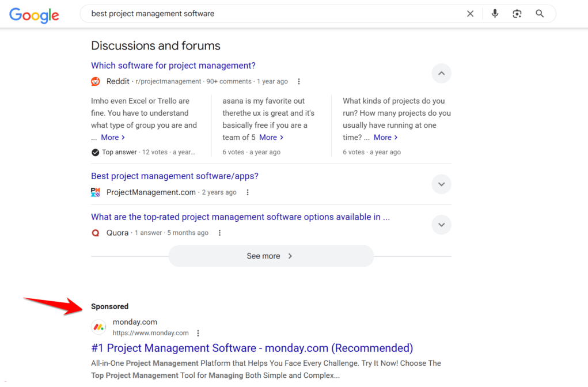
Task: Click More on the asana favorite comment
Action: pos(268,137)
